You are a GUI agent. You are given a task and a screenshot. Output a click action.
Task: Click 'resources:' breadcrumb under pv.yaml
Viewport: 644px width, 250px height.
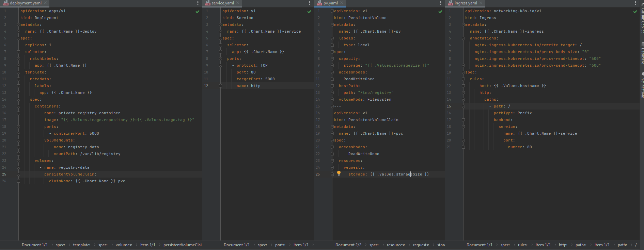[396, 245]
